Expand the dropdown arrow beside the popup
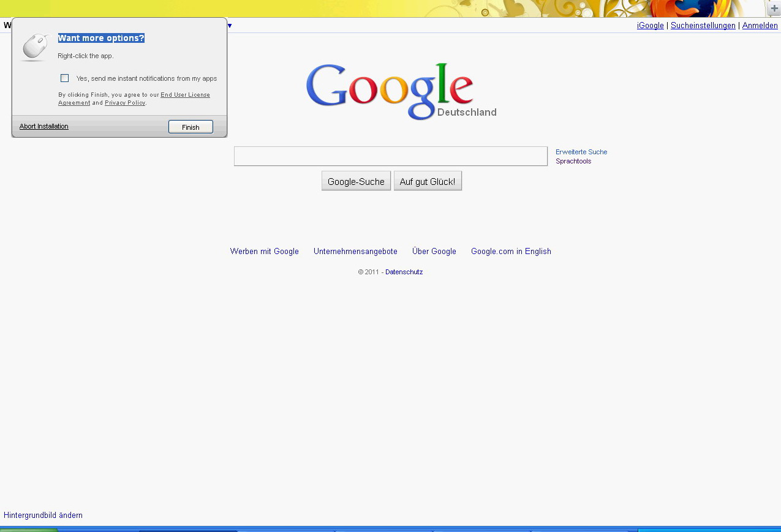Screen dimensions: 781x532 click(230, 26)
